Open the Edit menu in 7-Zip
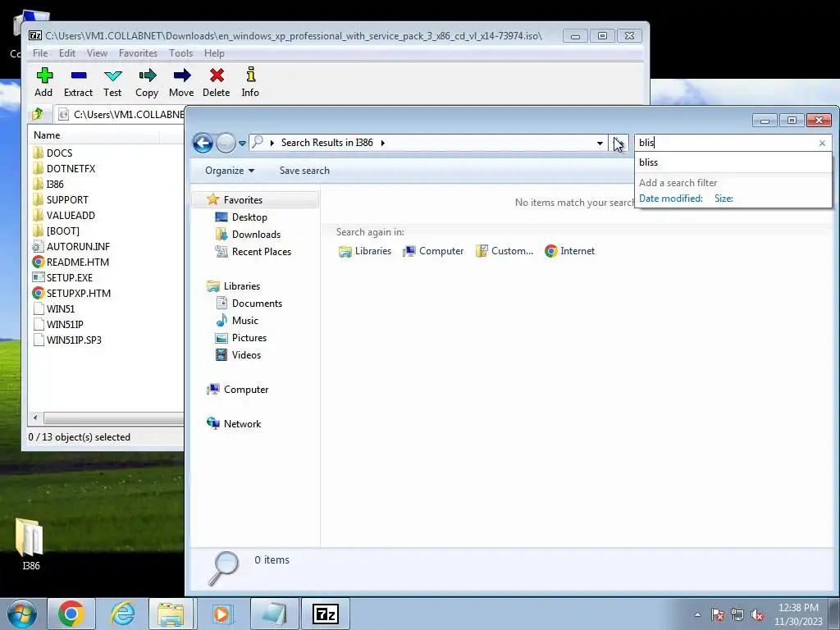 point(67,53)
